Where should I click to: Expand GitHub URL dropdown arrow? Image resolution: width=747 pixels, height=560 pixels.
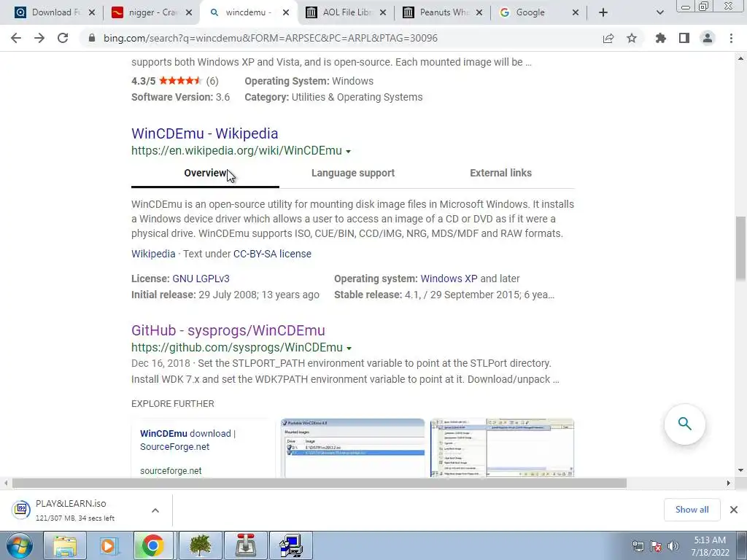pyautogui.click(x=349, y=348)
